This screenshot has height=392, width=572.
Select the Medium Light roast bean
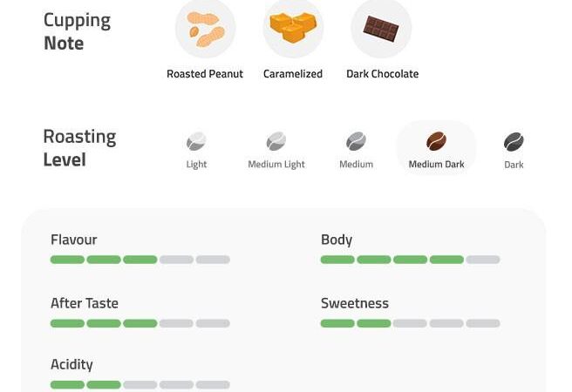[x=276, y=141]
